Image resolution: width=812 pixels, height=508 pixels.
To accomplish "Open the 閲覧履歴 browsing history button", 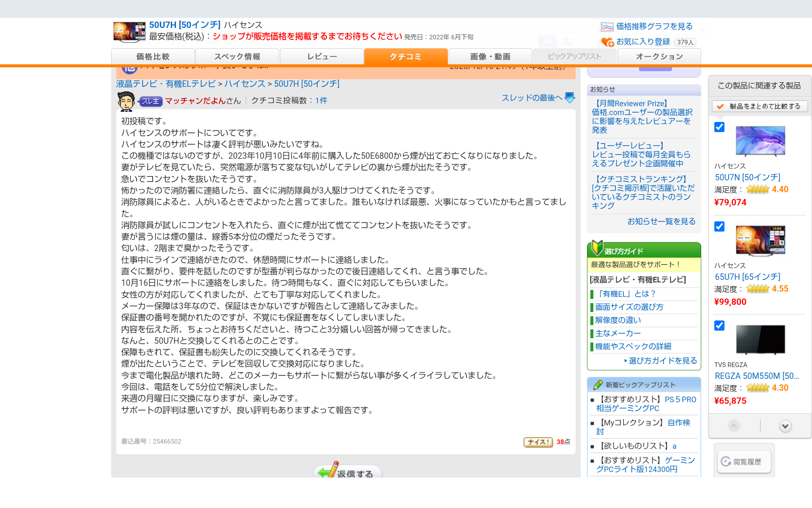I will click(744, 461).
